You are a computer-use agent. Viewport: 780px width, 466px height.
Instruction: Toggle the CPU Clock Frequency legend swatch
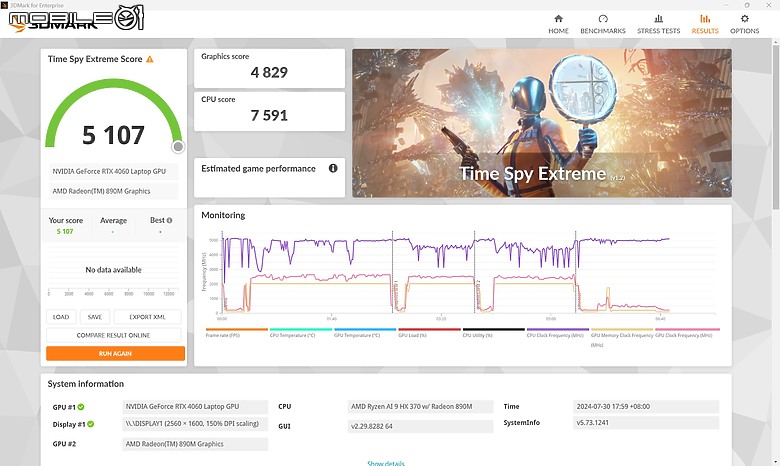point(558,329)
